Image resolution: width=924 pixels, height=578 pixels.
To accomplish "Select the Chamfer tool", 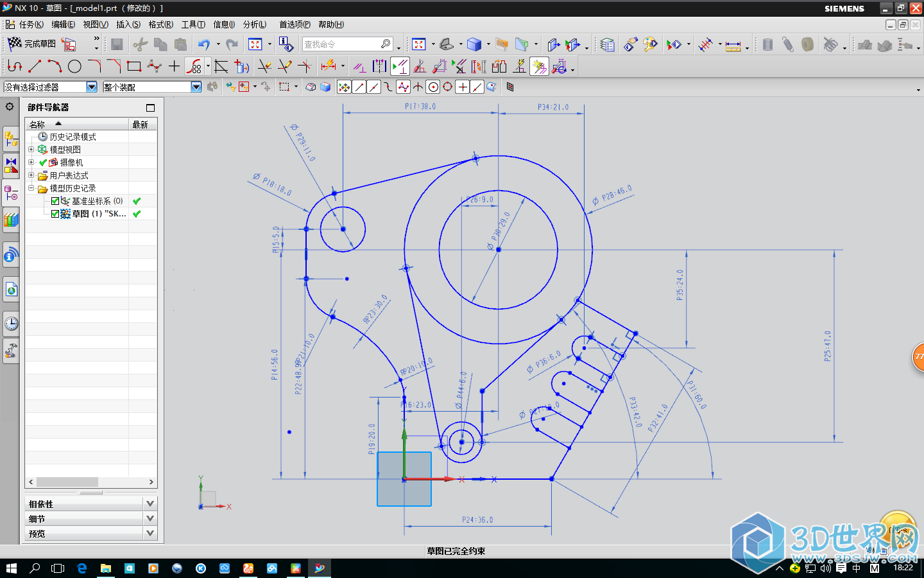I will click(x=114, y=66).
